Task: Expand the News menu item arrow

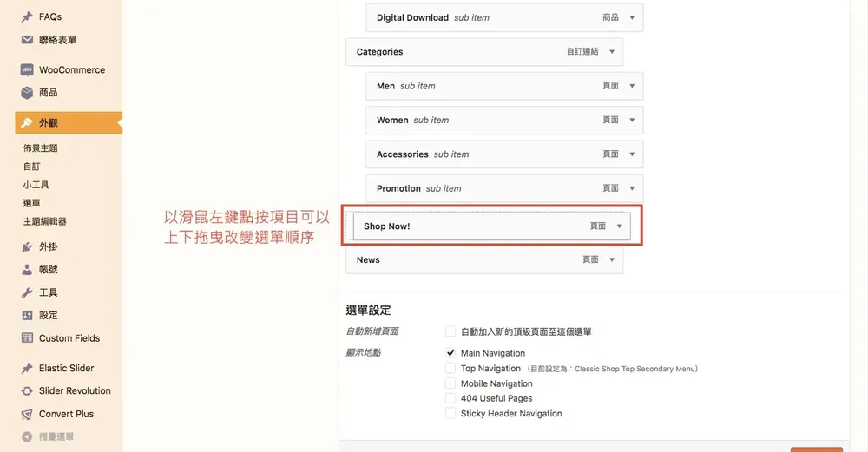Action: tap(612, 259)
